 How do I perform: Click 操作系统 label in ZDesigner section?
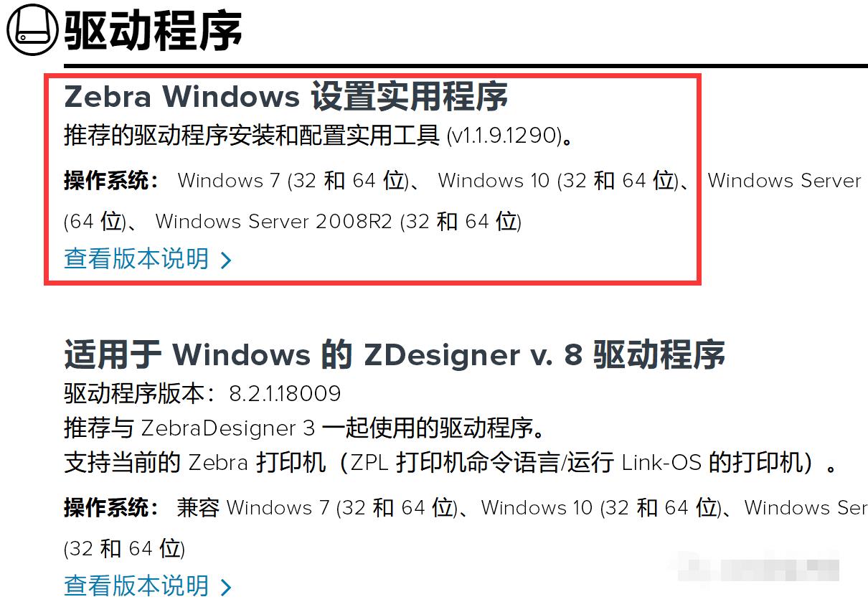[111, 508]
